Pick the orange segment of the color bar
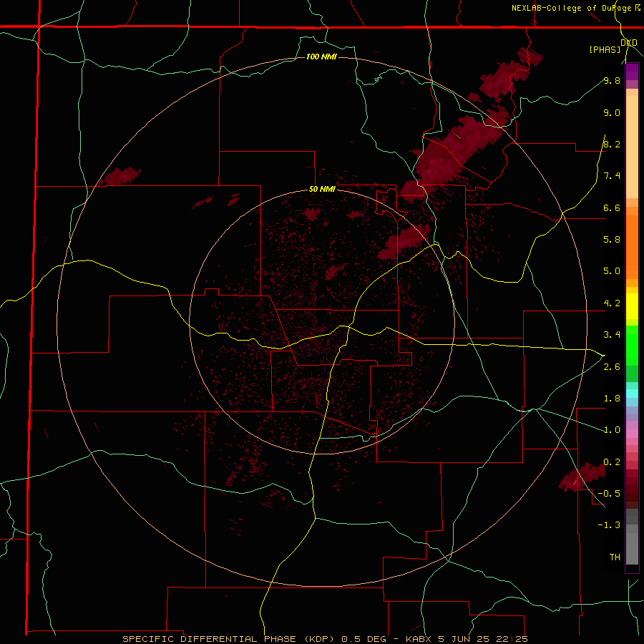The image size is (644, 644). click(x=632, y=246)
